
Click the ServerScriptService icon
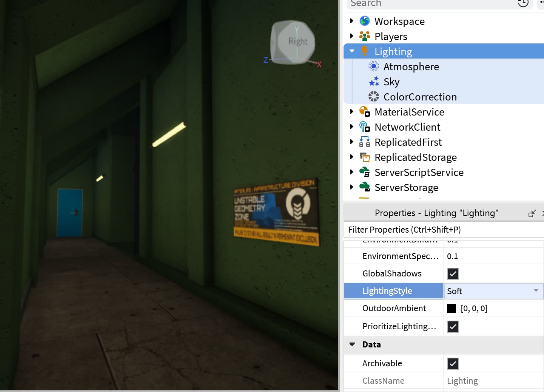pyautogui.click(x=364, y=172)
